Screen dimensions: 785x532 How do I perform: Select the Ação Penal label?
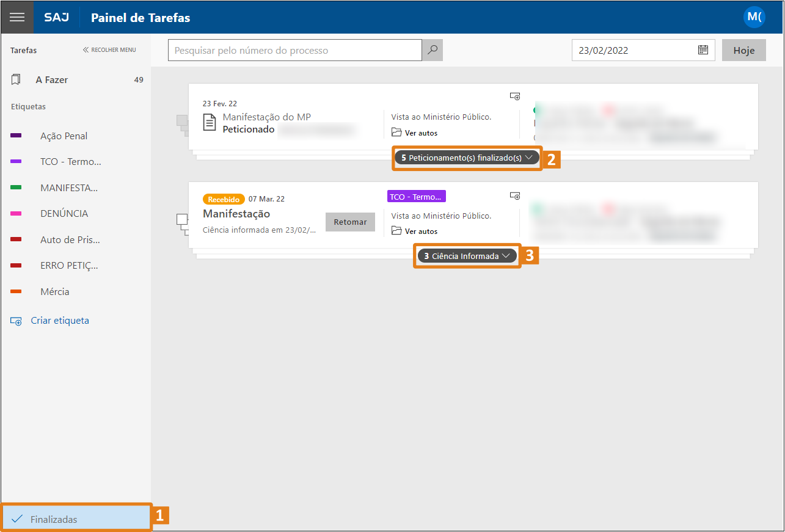64,136
